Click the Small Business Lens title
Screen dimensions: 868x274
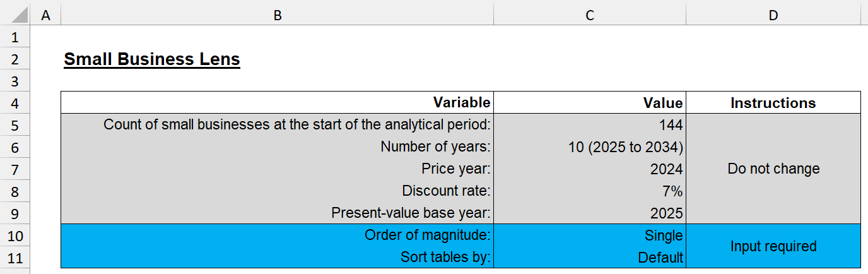(152, 60)
